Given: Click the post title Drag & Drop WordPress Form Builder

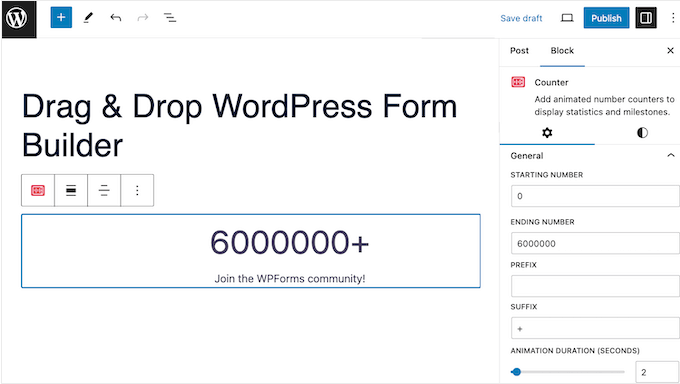Looking at the screenshot, I should click(240, 125).
